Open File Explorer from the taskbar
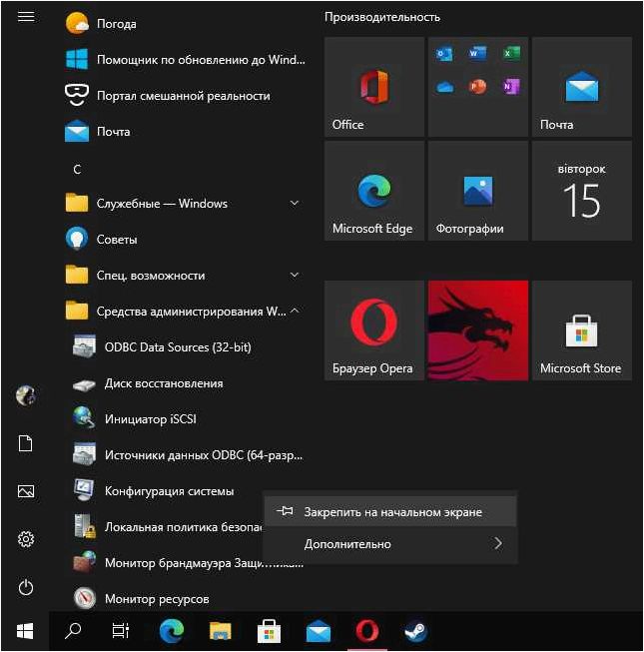This screenshot has height=652, width=644. coord(220,631)
